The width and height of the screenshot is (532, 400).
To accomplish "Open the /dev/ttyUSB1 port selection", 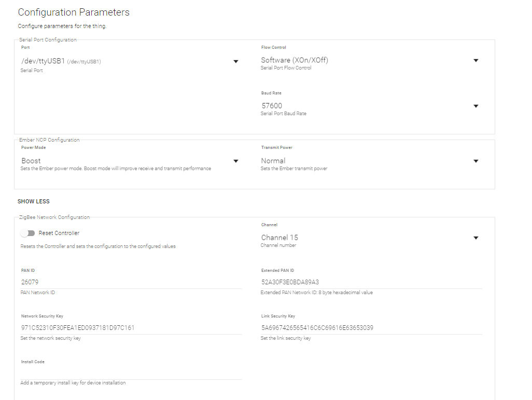I will point(124,61).
